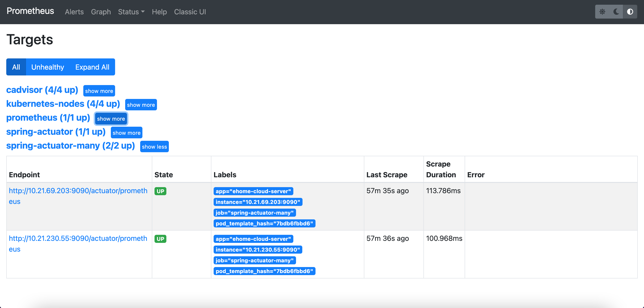This screenshot has width=644, height=308.
Task: Filter to Unhealthy targets only
Action: [47, 67]
